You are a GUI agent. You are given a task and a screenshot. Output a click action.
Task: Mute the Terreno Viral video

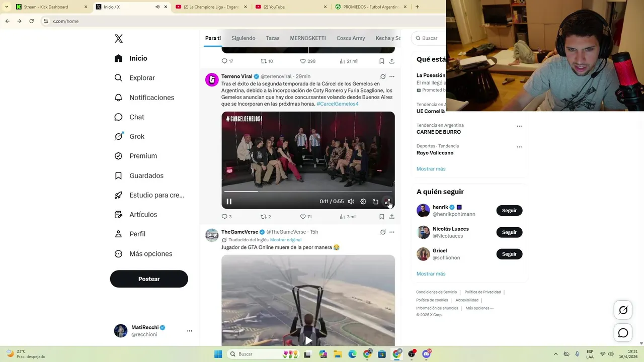pyautogui.click(x=351, y=202)
